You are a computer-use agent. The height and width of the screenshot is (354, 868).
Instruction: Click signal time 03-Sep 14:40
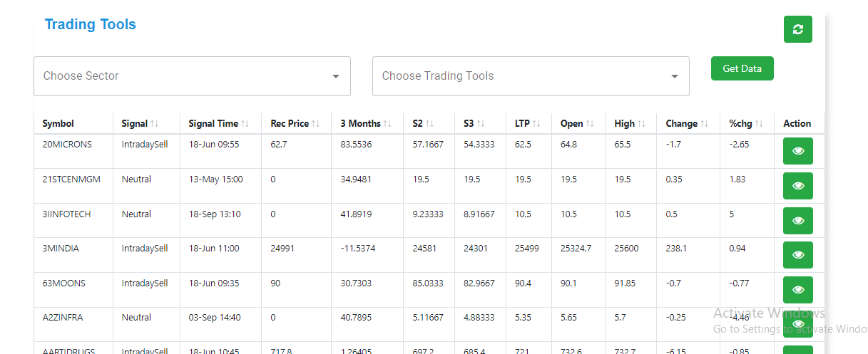coord(215,318)
